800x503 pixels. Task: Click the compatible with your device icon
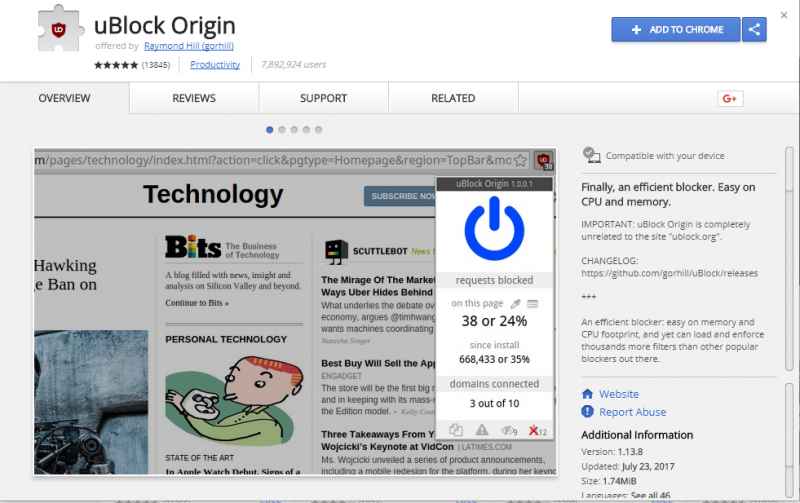tap(591, 155)
